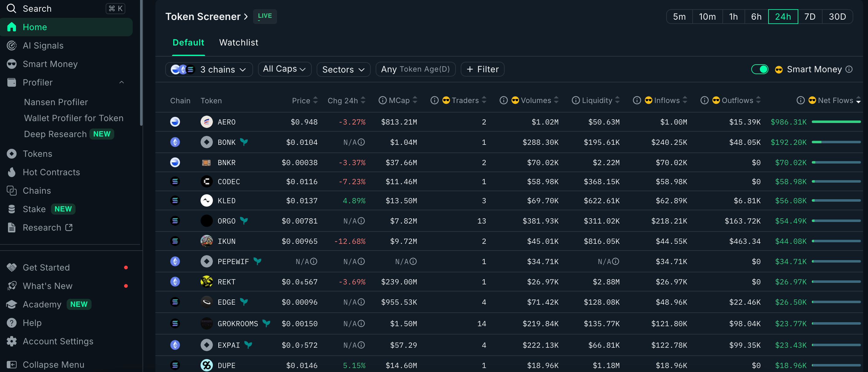This screenshot has width=868, height=372.
Task: Select the 5m timeframe
Action: 679,17
